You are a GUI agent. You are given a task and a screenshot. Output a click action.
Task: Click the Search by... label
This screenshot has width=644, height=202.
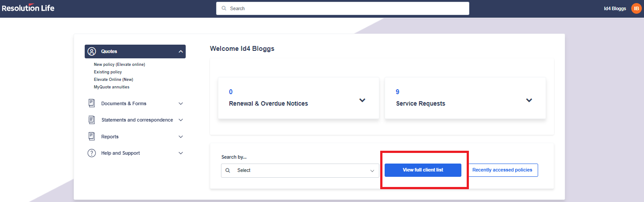(x=234, y=157)
